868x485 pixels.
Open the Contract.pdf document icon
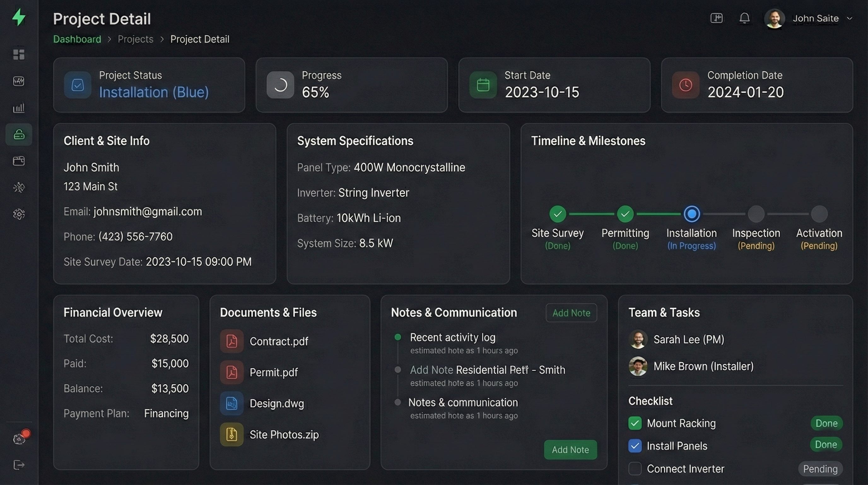click(231, 341)
